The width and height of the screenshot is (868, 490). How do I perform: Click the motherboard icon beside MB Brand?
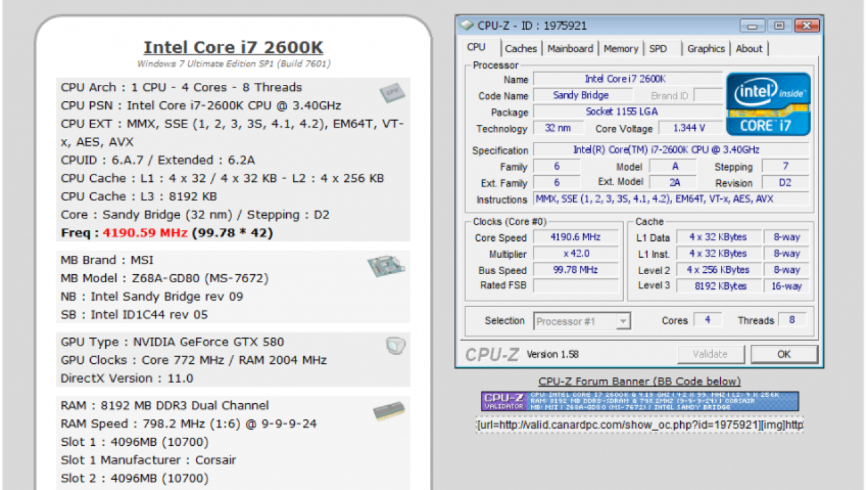[x=386, y=266]
